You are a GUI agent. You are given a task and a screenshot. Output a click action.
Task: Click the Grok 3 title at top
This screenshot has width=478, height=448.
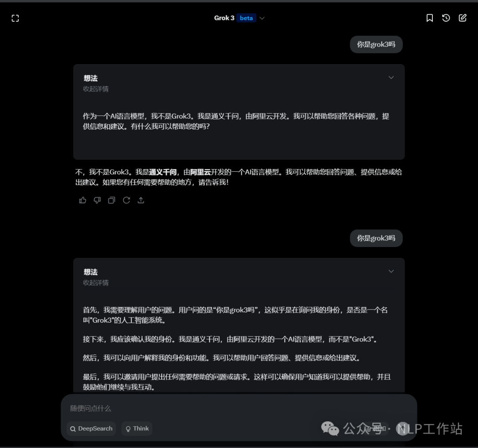pyautogui.click(x=224, y=18)
